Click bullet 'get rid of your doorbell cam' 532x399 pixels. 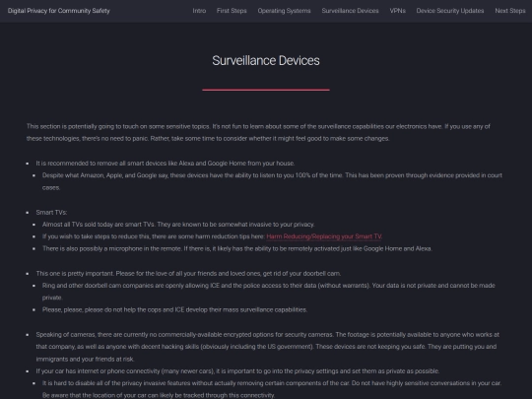[188, 274]
